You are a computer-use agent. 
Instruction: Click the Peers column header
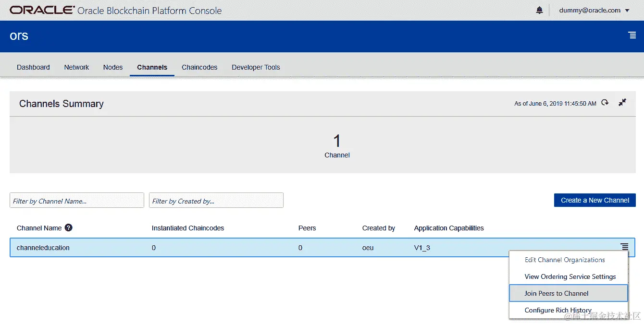[x=307, y=228]
